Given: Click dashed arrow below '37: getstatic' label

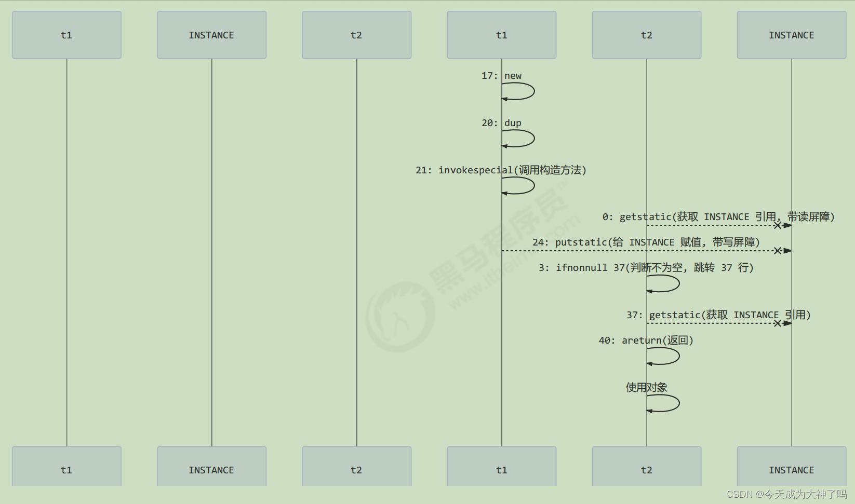Looking at the screenshot, I should [719, 323].
